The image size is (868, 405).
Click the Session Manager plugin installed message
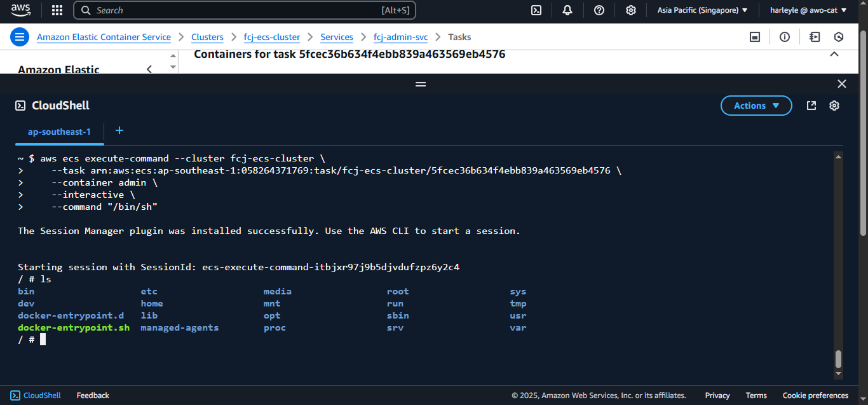[269, 231]
